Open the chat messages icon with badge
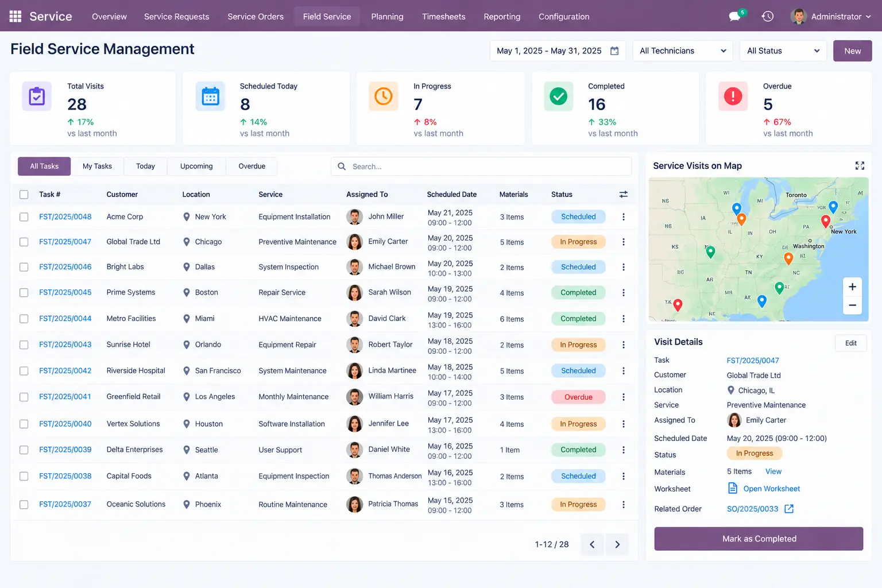882x588 pixels. (x=736, y=16)
